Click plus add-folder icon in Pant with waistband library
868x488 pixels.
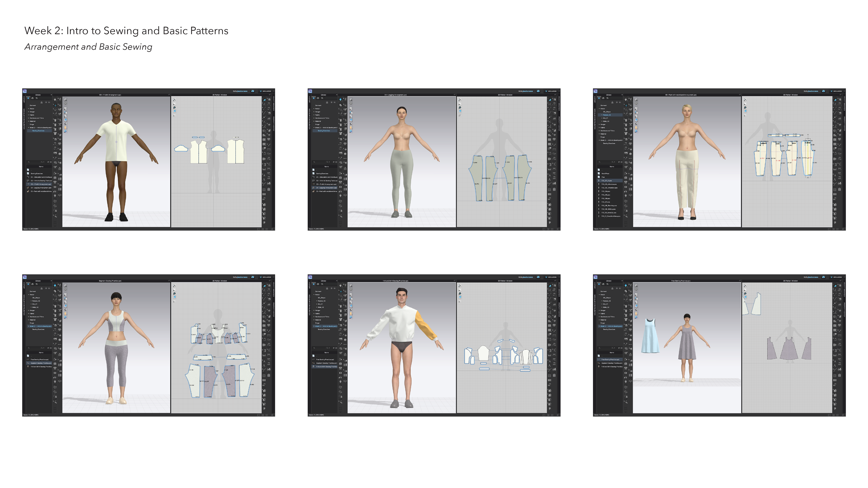pos(617,102)
